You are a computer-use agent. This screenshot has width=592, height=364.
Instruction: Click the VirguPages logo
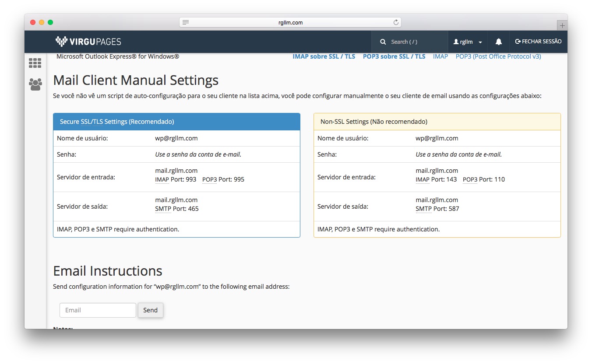point(88,42)
